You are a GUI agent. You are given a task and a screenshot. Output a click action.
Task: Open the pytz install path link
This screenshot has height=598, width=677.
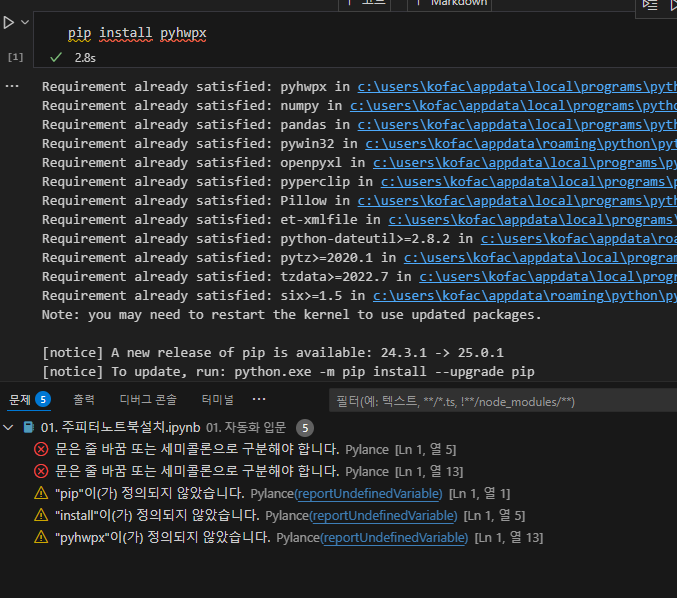540,258
